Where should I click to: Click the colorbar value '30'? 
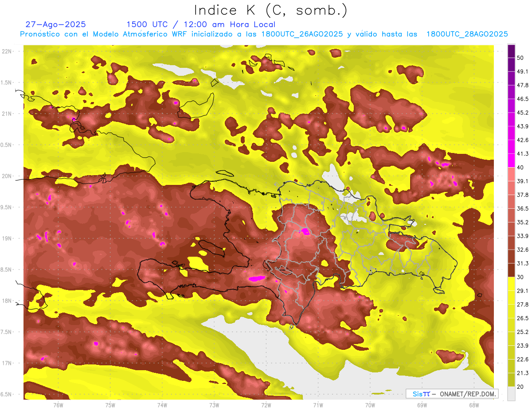(520, 277)
